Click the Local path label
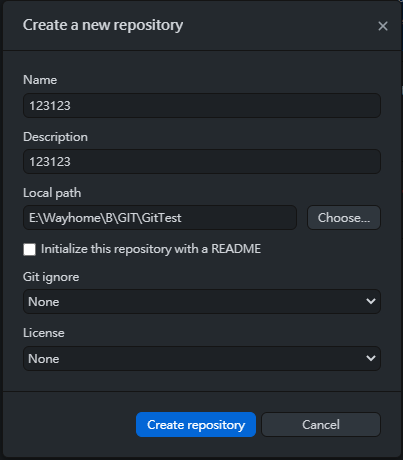 click(x=52, y=193)
